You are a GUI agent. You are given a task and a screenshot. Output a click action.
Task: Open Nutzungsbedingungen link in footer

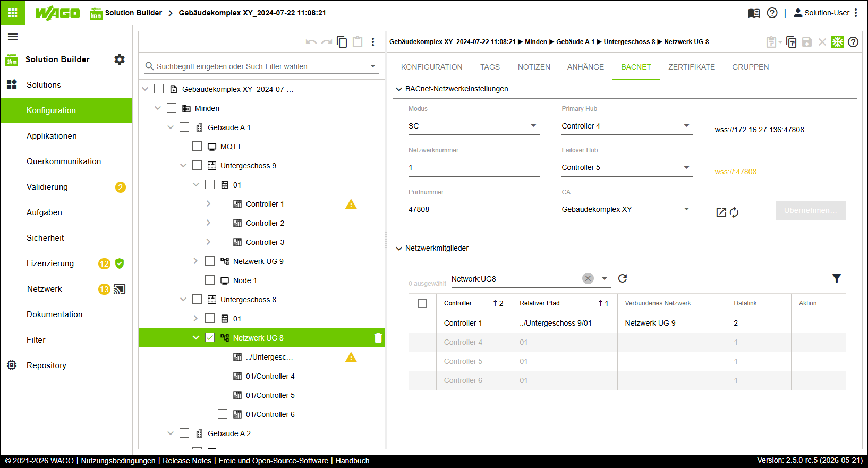(x=118, y=461)
